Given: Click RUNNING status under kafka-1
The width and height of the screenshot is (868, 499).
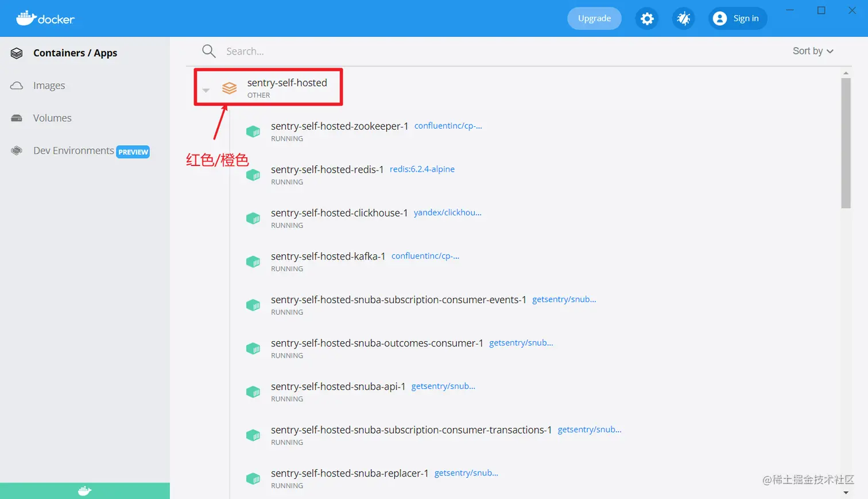Looking at the screenshot, I should 287,269.
